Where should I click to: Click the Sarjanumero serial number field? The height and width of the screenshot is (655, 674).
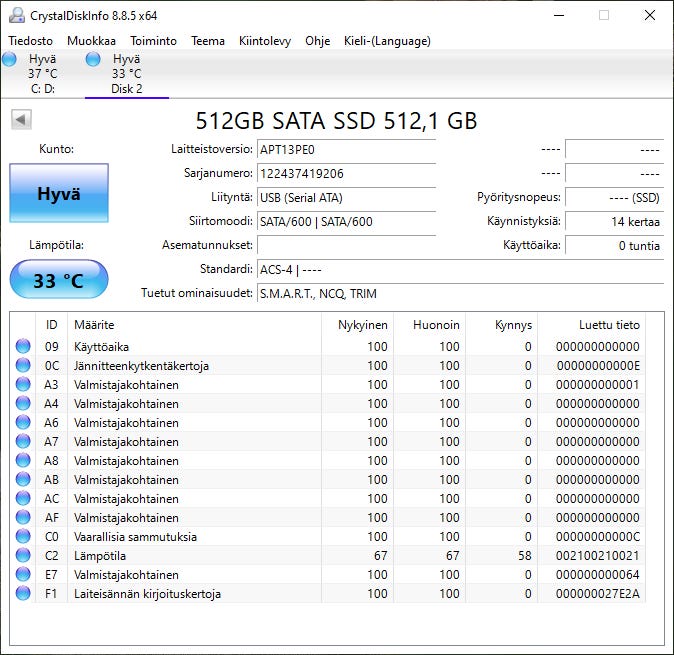[346, 174]
